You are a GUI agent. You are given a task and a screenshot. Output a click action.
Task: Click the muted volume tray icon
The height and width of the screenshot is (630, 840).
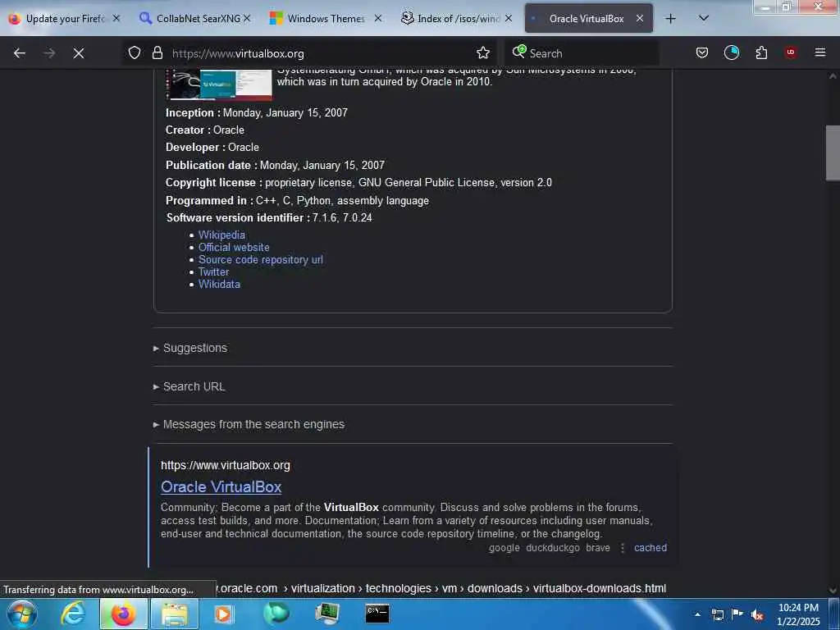[757, 614]
